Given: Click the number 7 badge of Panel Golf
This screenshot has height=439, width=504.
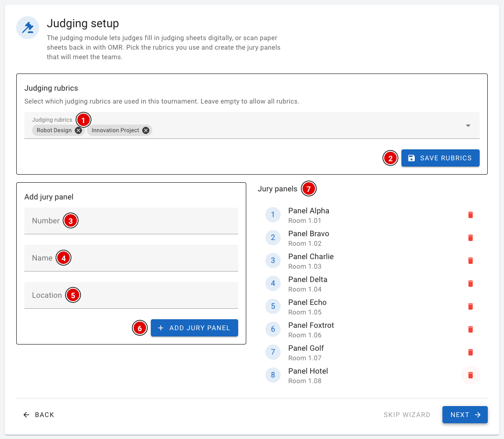Looking at the screenshot, I should tap(273, 352).
